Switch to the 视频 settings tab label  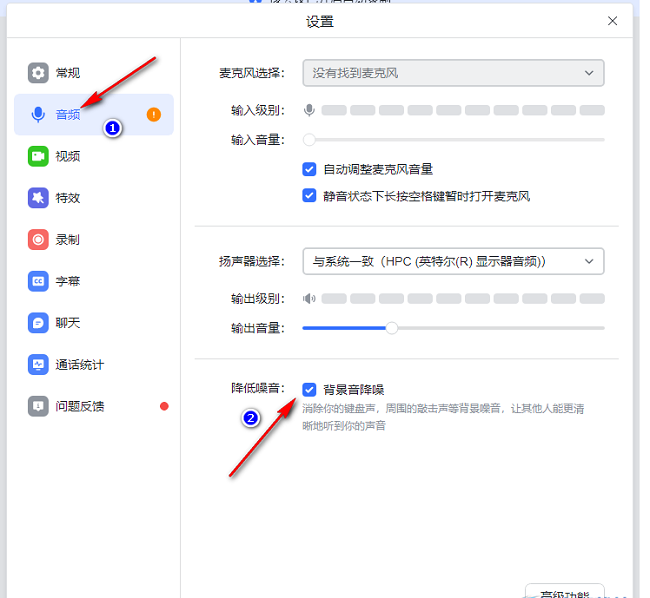(68, 156)
